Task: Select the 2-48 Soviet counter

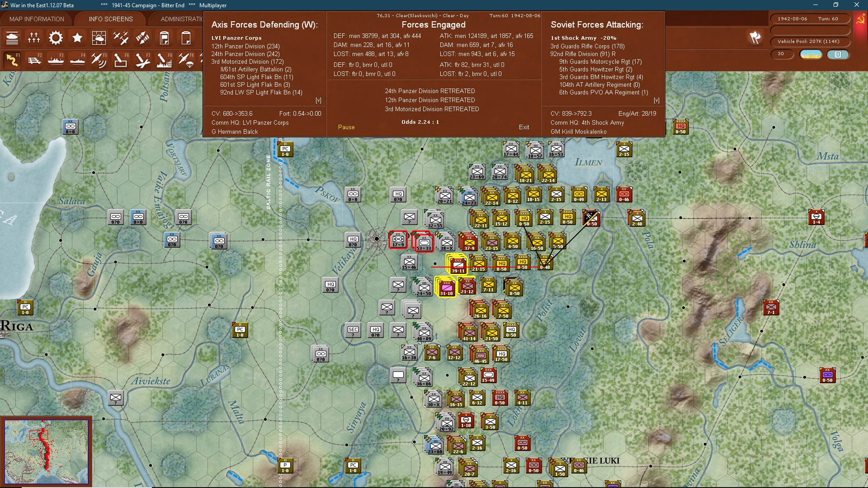Action: click(x=637, y=218)
